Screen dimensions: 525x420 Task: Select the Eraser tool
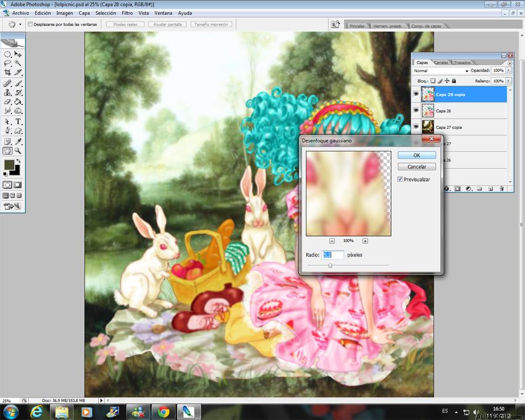point(7,101)
